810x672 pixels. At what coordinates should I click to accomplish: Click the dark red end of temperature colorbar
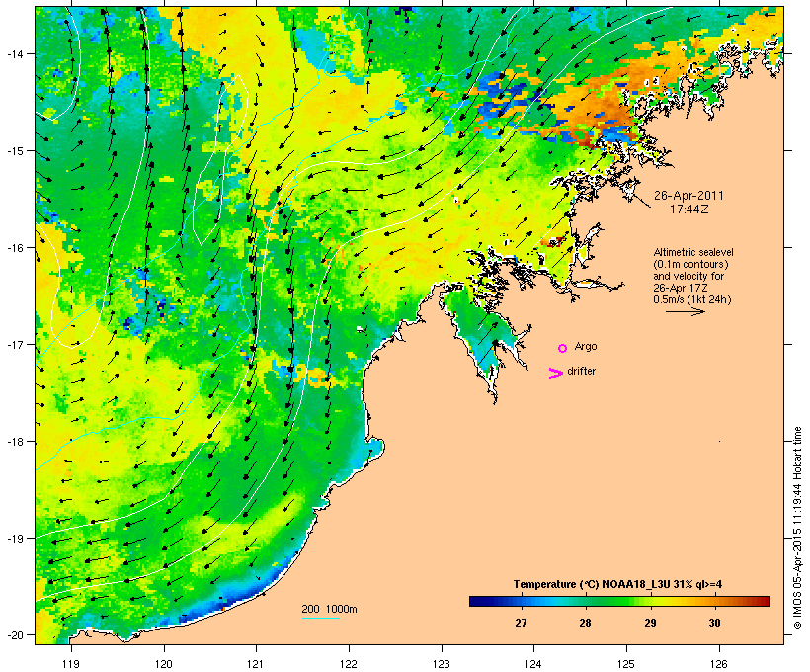tap(764, 601)
